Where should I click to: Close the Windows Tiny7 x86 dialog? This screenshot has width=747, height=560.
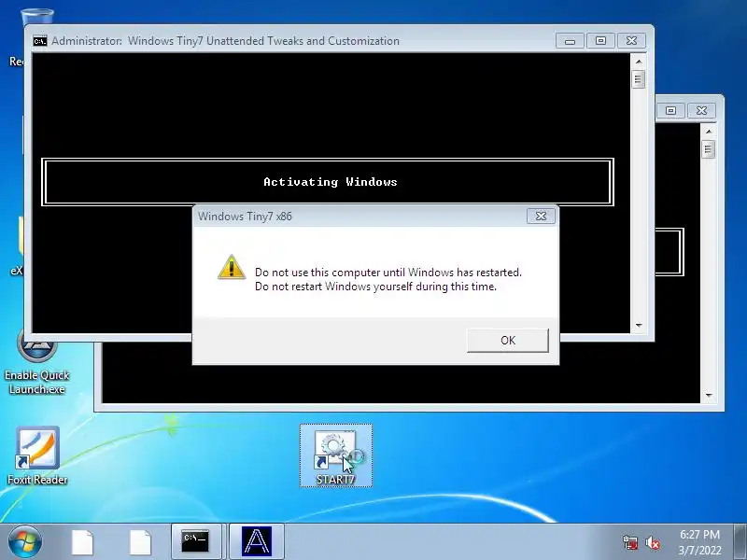point(541,217)
